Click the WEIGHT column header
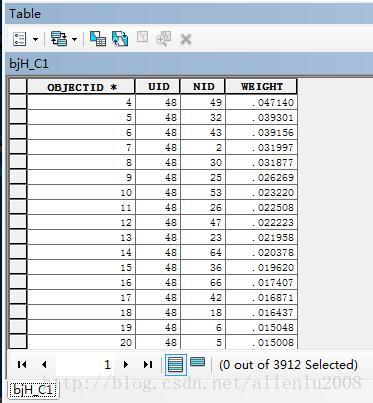 pos(261,87)
